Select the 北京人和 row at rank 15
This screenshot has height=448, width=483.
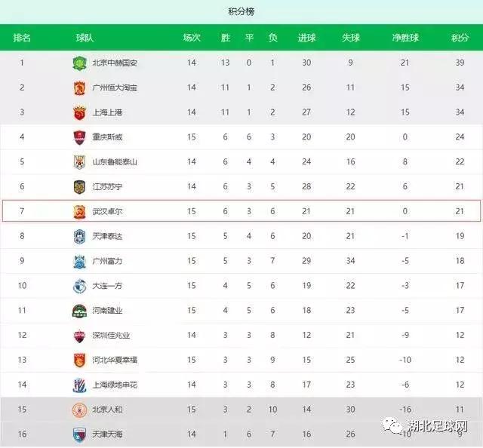coord(241,410)
